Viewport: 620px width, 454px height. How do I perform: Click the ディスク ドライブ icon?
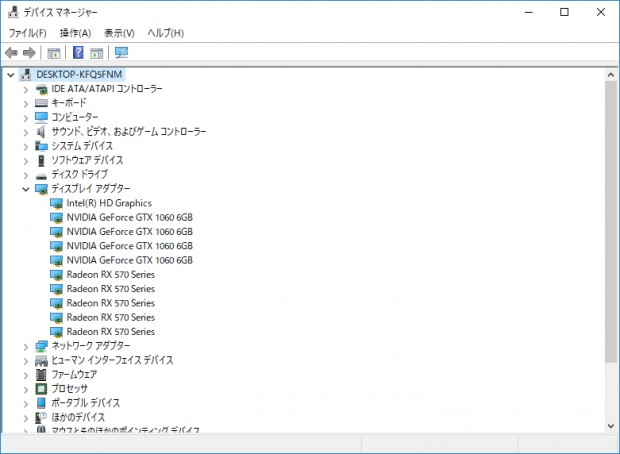point(41,176)
